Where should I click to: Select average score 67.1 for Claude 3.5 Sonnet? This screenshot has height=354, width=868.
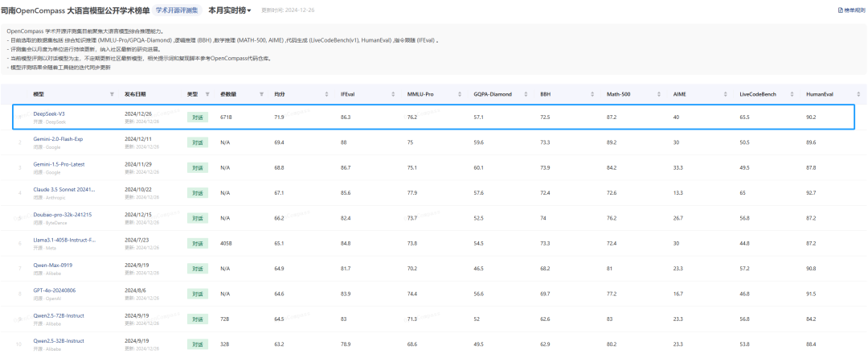[x=279, y=193]
